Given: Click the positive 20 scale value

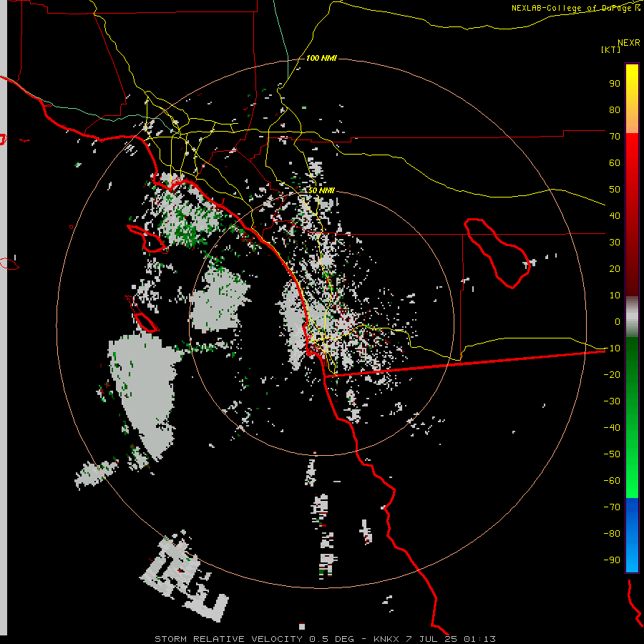Looking at the screenshot, I should coord(615,268).
